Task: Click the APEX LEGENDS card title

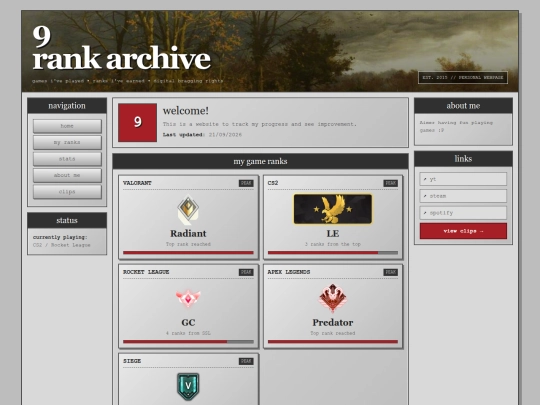Action: point(289,272)
